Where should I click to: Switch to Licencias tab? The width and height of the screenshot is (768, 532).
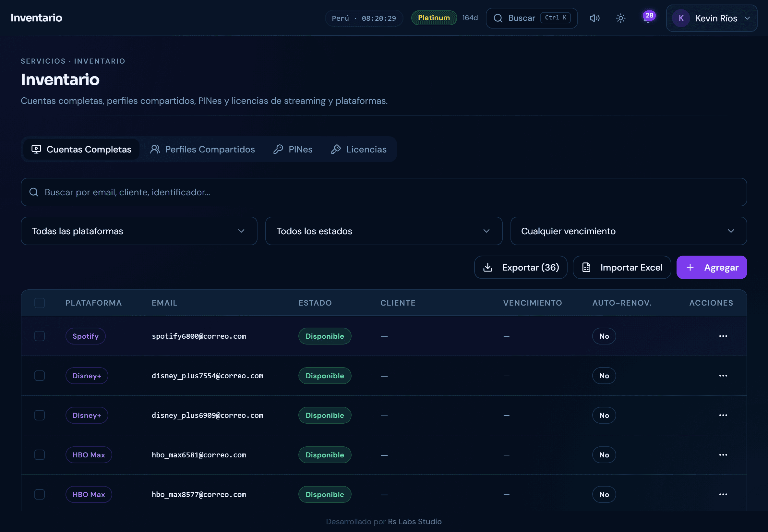click(359, 149)
